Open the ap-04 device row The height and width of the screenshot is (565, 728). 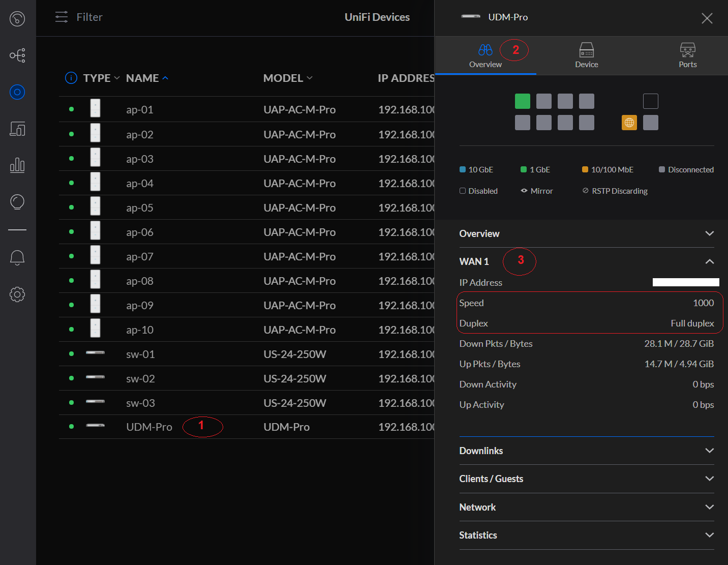click(x=247, y=183)
